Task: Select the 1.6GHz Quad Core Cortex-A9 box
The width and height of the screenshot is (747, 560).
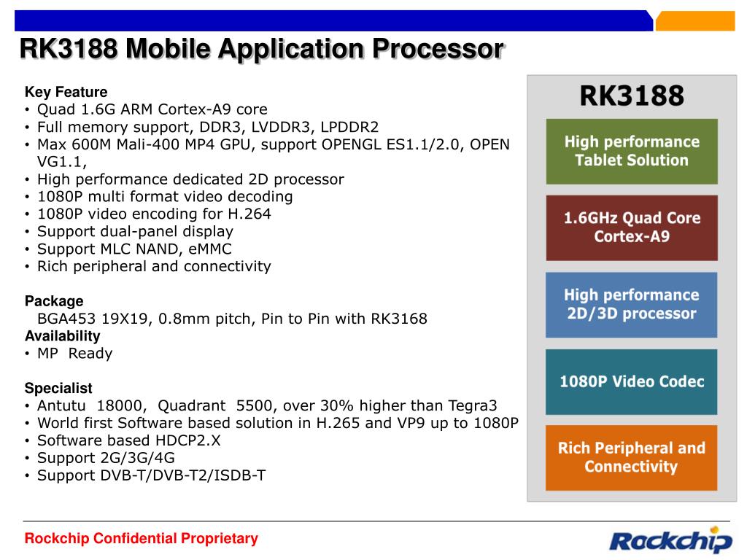Action: click(632, 227)
